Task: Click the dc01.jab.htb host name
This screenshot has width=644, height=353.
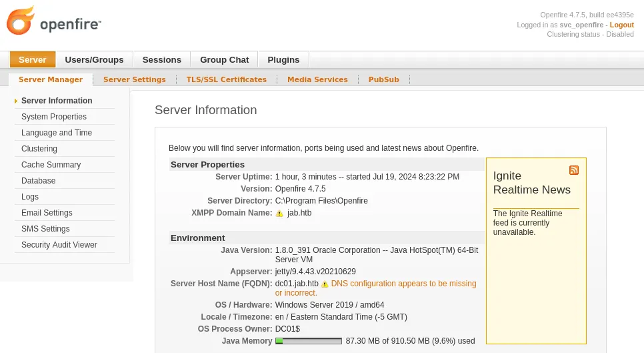Action: coord(297,284)
